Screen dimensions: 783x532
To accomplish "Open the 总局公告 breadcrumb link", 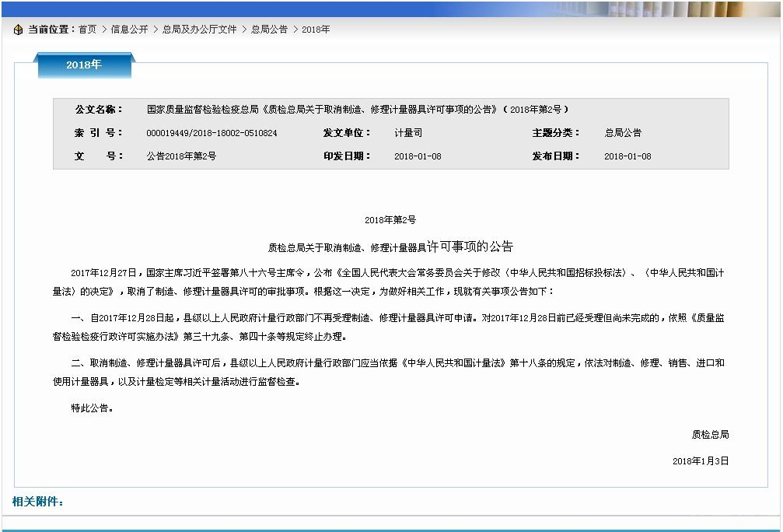I will [269, 30].
